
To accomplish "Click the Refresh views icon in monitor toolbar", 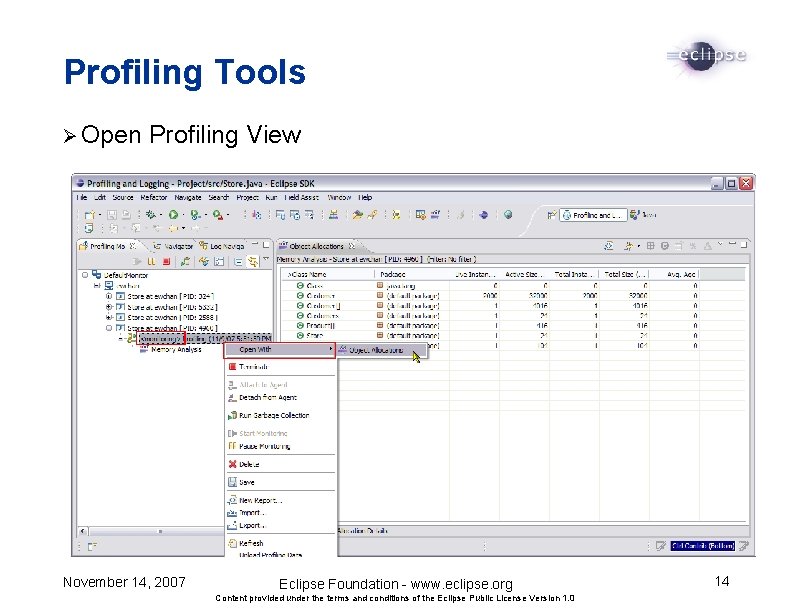I will coord(204,262).
